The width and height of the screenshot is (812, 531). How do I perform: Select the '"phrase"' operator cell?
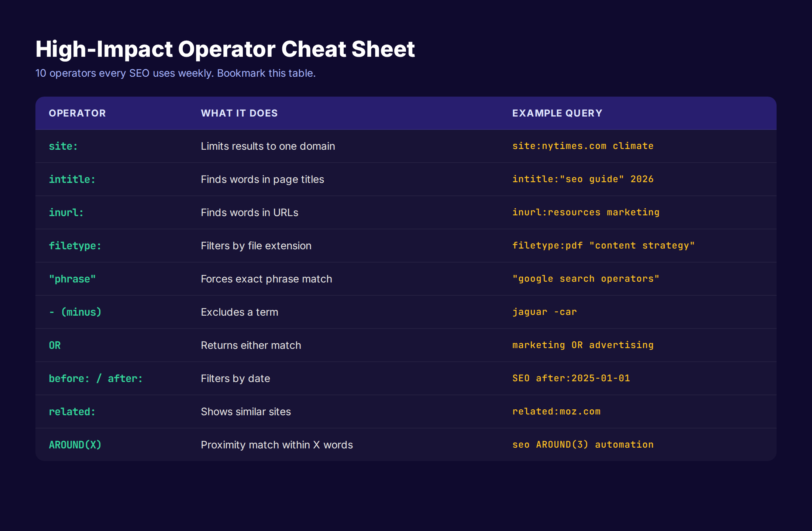pos(72,279)
